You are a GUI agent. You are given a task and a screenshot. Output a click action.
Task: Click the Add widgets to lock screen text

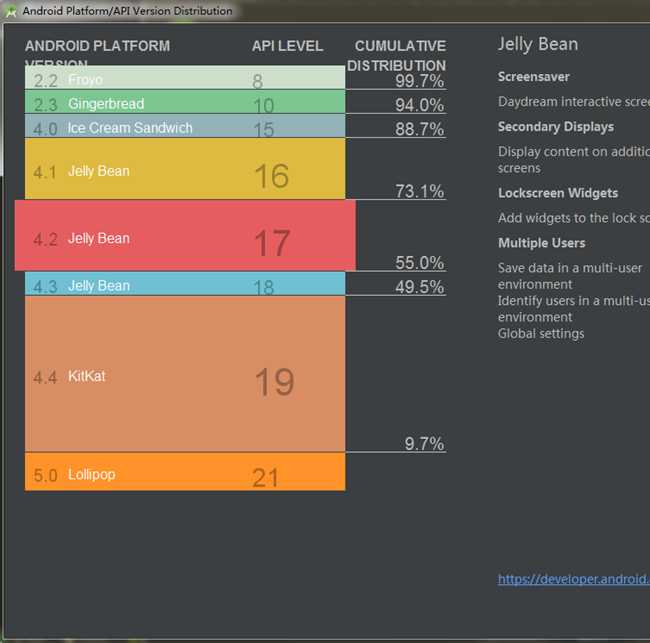(x=574, y=218)
